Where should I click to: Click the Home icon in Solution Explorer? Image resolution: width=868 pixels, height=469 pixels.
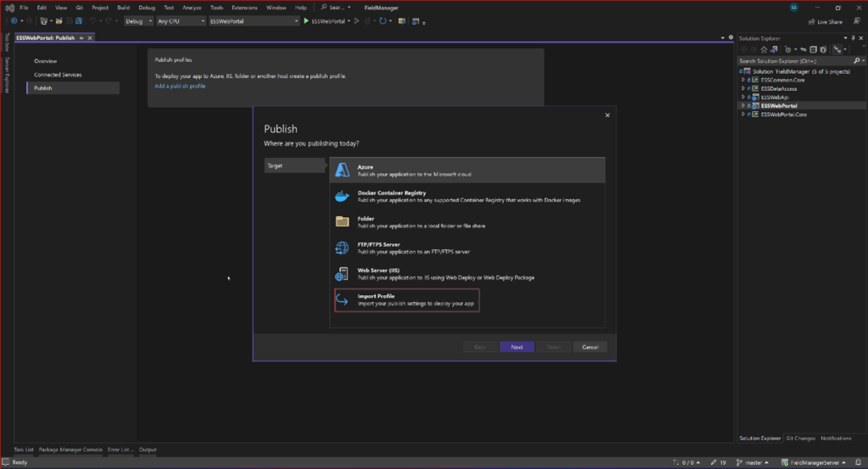pos(764,49)
